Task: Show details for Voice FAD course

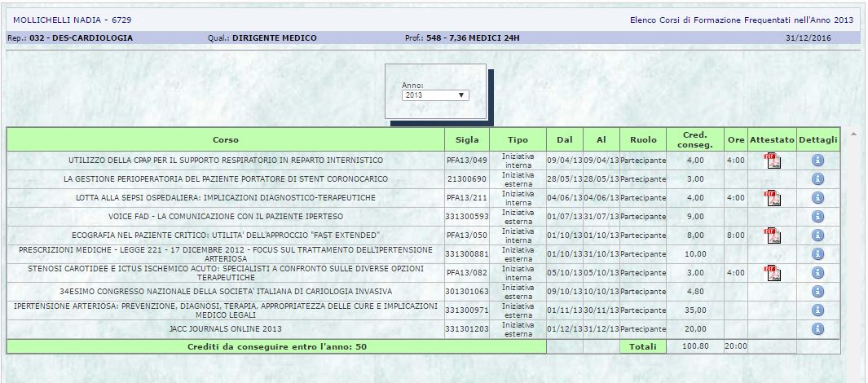Action: point(817,217)
